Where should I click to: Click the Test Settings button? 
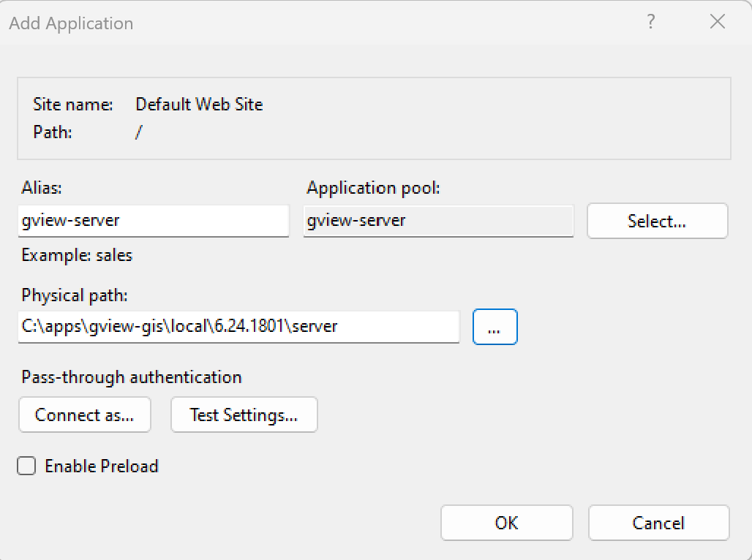point(244,415)
